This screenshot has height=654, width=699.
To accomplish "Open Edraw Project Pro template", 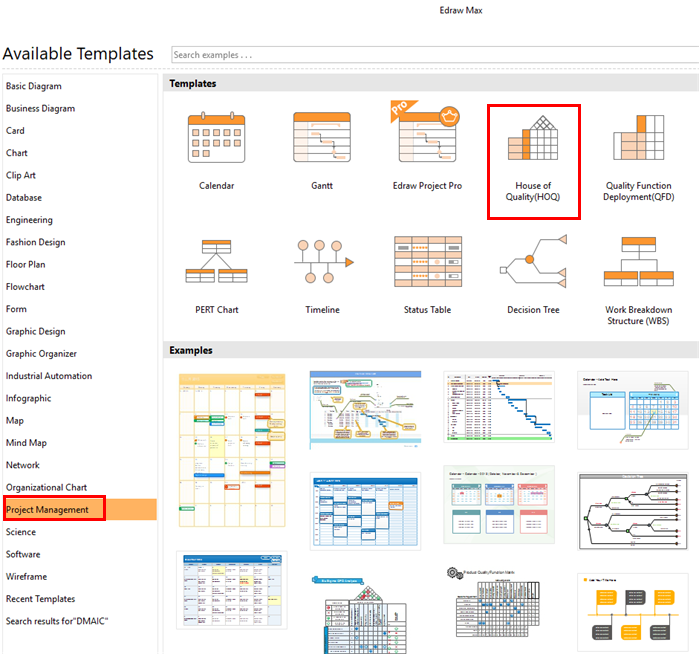I will click(x=427, y=132).
